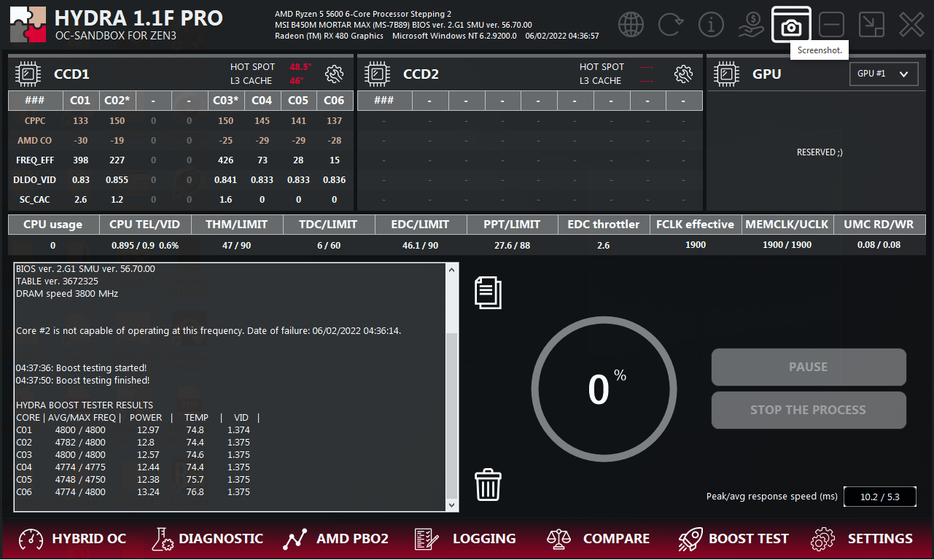Open the GPU #1 dropdown
The width and height of the screenshot is (934, 560).
pyautogui.click(x=884, y=74)
